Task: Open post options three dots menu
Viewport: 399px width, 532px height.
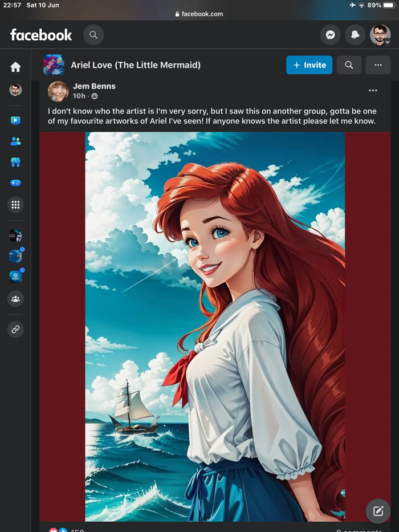Action: (x=373, y=90)
